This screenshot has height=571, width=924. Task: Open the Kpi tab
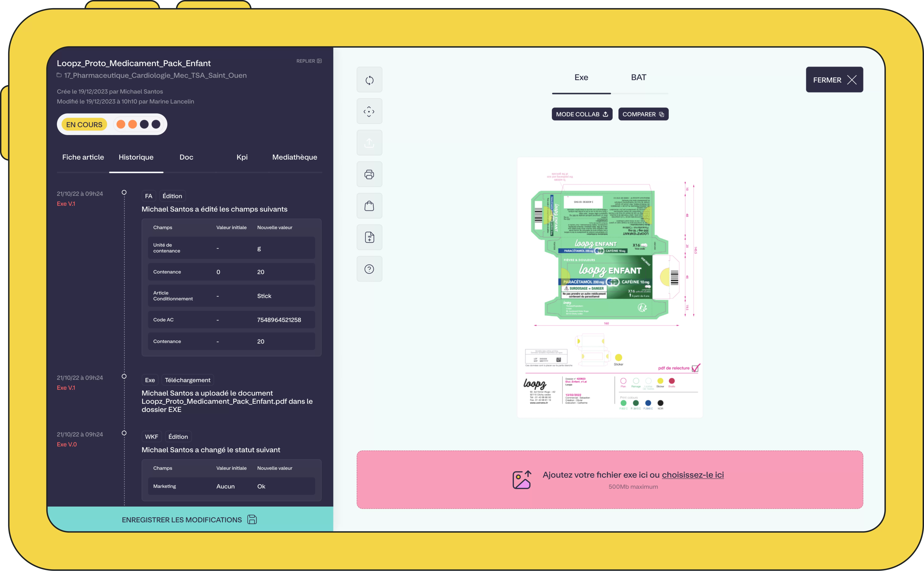[242, 157]
